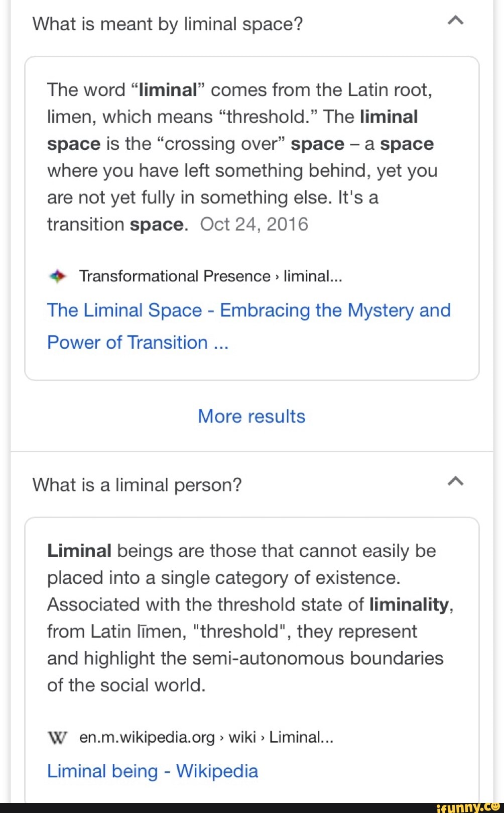Click the breadcrumb 'Transformational Presence > liminal...'
Image resolution: width=504 pixels, height=813 pixels.
pyautogui.click(x=211, y=275)
